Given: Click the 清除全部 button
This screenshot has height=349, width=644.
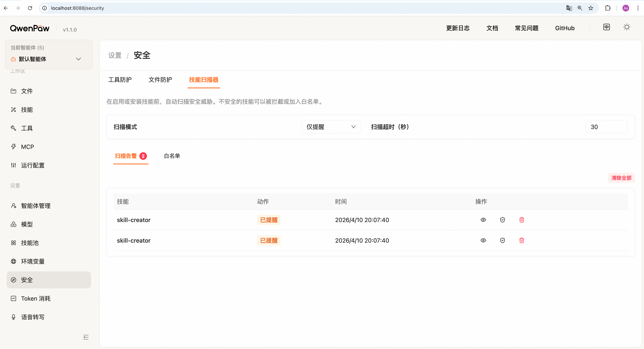Looking at the screenshot, I should tap(621, 178).
